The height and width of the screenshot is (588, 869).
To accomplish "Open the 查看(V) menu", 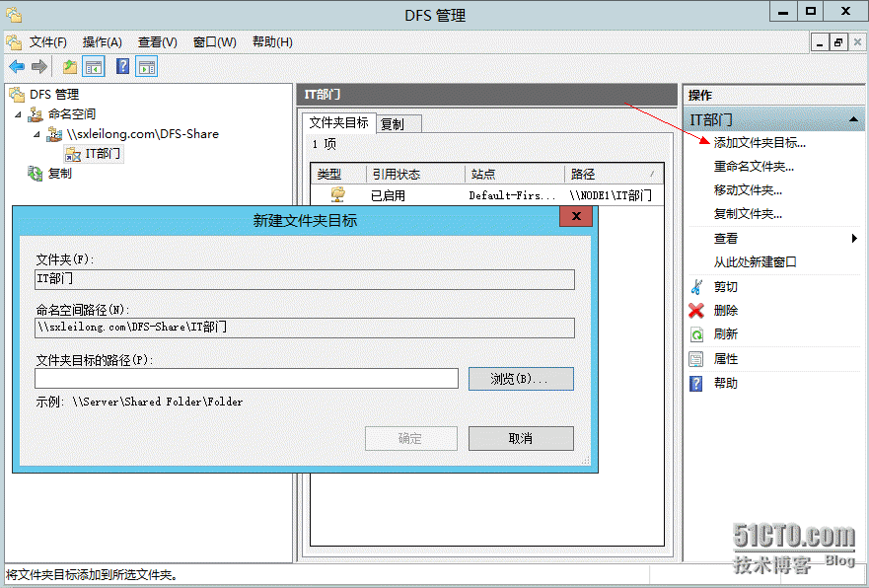I will 158,42.
